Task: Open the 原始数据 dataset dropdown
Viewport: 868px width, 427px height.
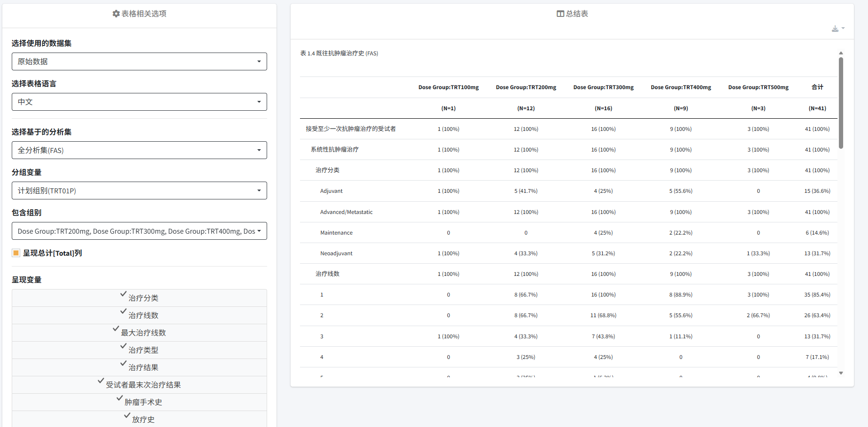Action: [139, 61]
